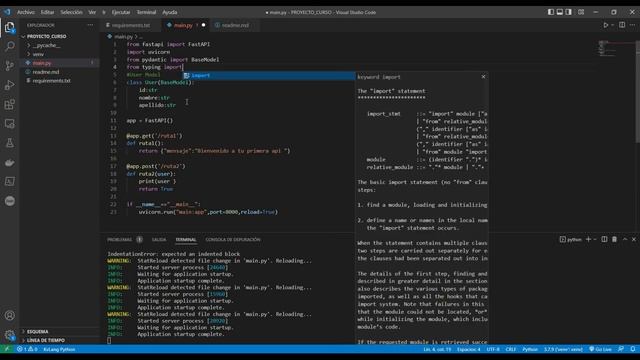The width and height of the screenshot is (640, 360).
Task: Toggle the secondary sidebar layout button
Action: pos(569,12)
